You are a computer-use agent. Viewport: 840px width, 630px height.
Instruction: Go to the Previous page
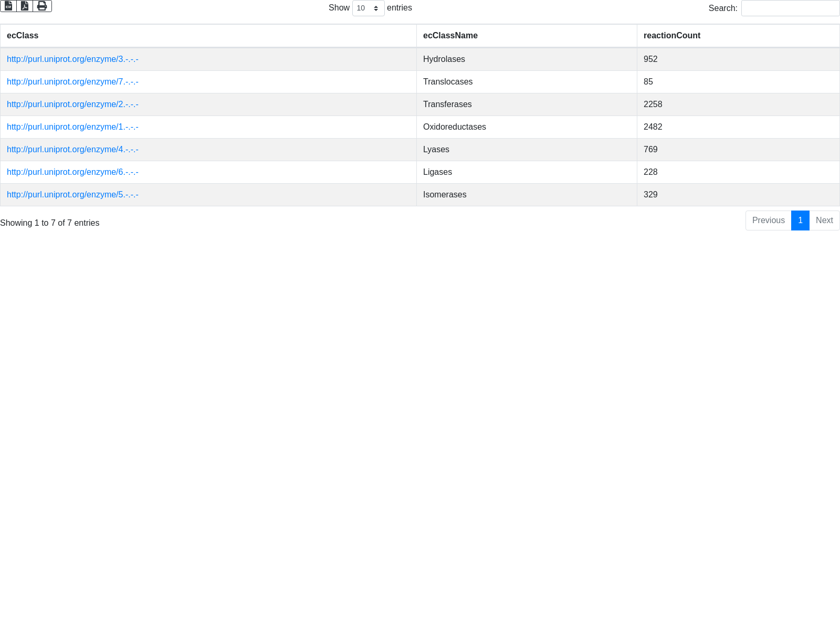point(768,220)
